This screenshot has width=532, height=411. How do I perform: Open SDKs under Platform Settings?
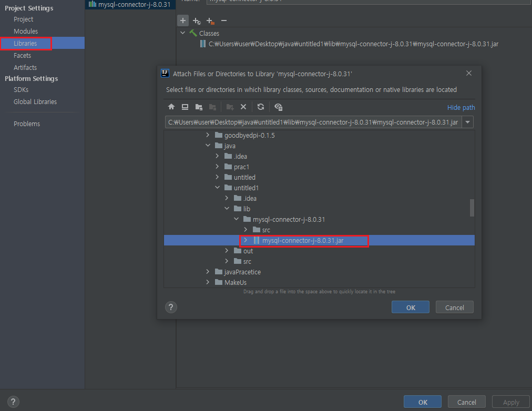click(x=21, y=89)
